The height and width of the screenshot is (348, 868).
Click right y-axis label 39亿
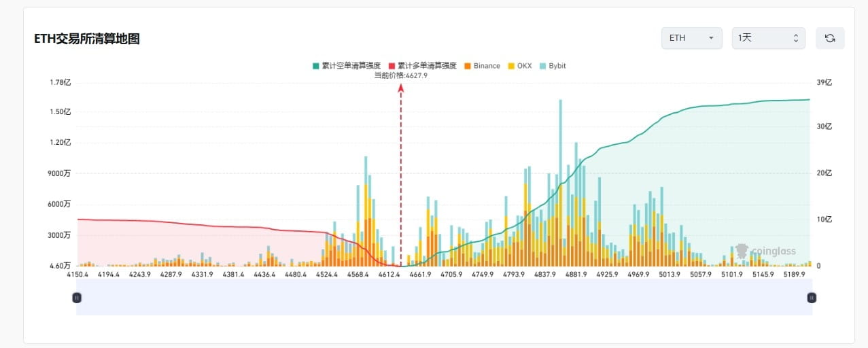pos(824,82)
